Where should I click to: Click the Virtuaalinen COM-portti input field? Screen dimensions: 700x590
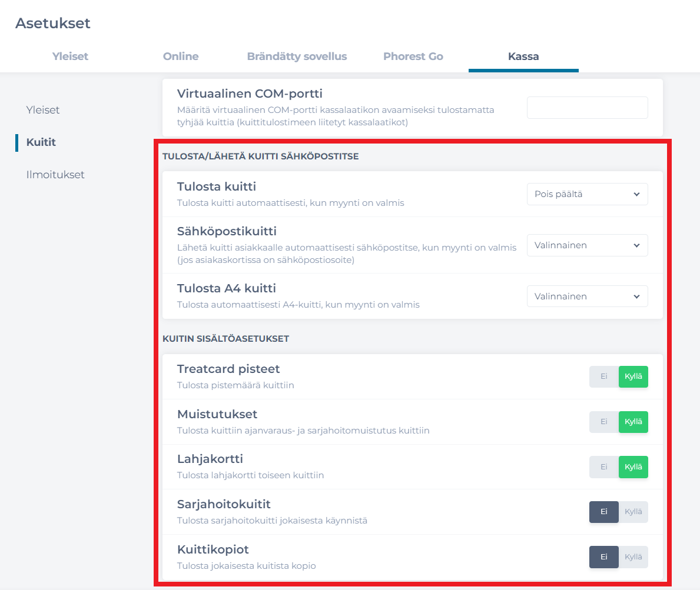587,108
